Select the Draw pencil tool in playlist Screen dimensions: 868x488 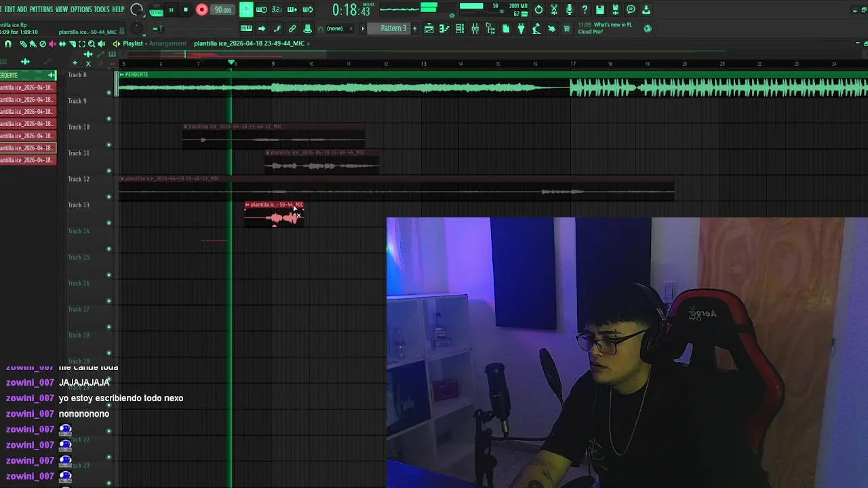(x=23, y=43)
